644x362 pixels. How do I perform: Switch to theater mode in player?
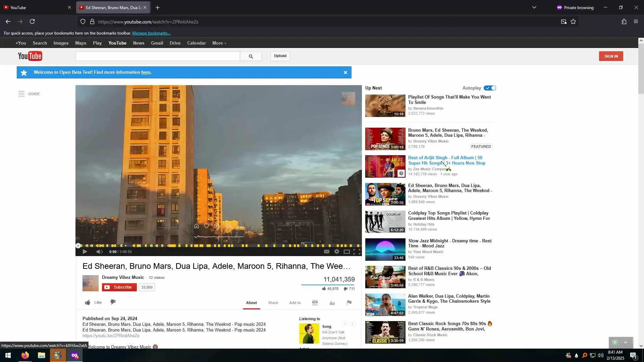[x=347, y=251]
